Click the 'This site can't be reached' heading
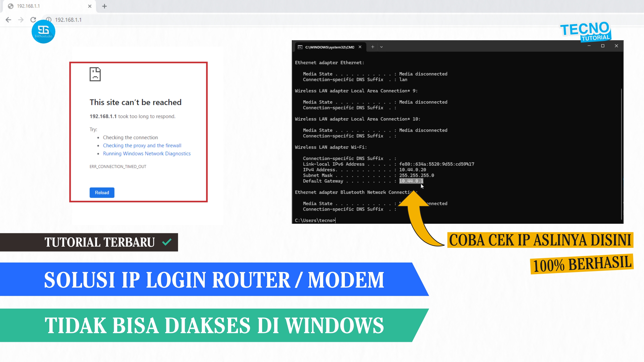The image size is (644, 362). pos(136,102)
